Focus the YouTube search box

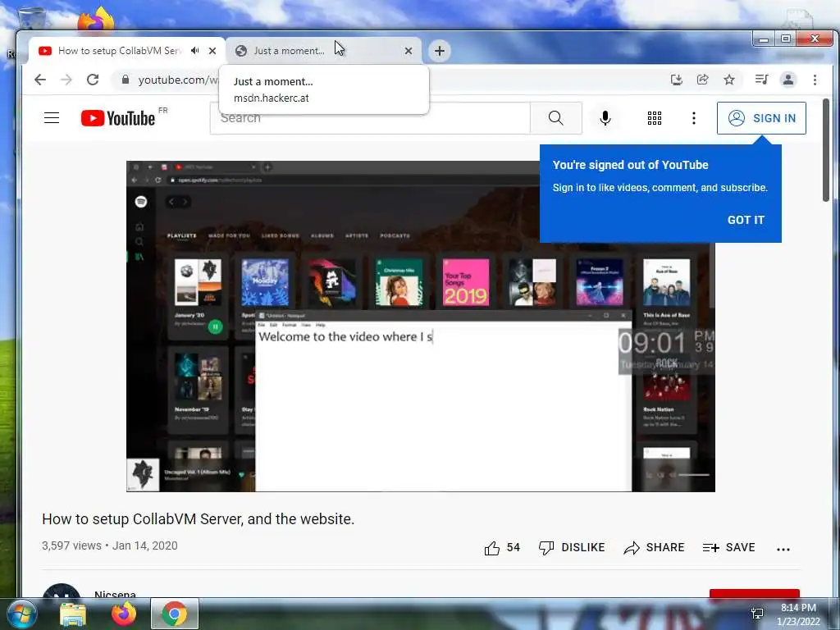coord(370,118)
